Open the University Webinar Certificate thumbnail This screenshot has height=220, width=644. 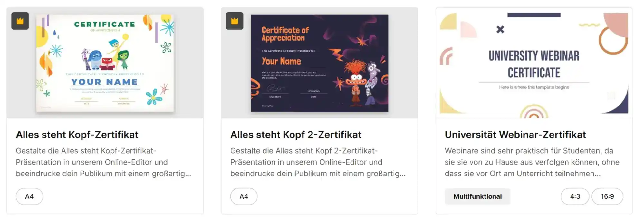click(x=534, y=63)
